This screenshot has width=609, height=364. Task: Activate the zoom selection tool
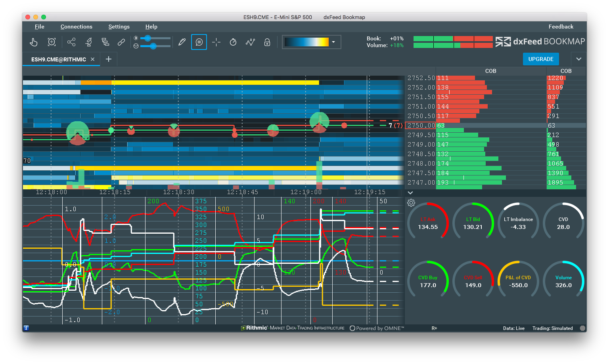coord(52,42)
